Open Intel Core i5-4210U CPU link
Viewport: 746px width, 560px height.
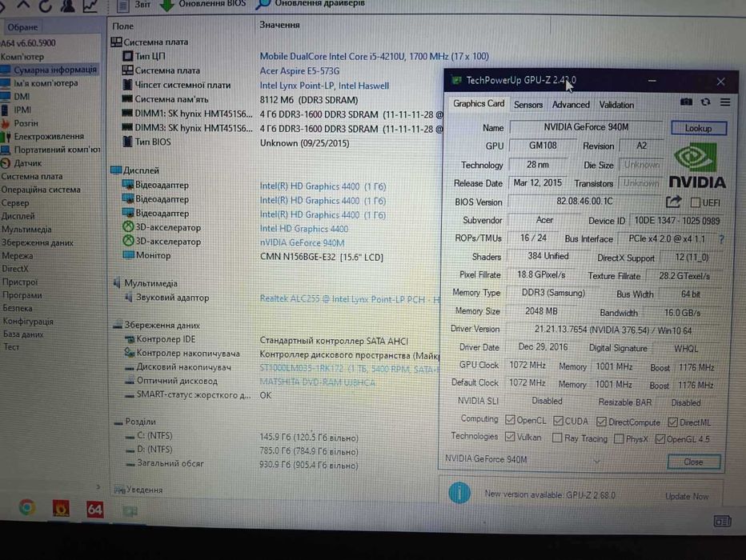[374, 56]
